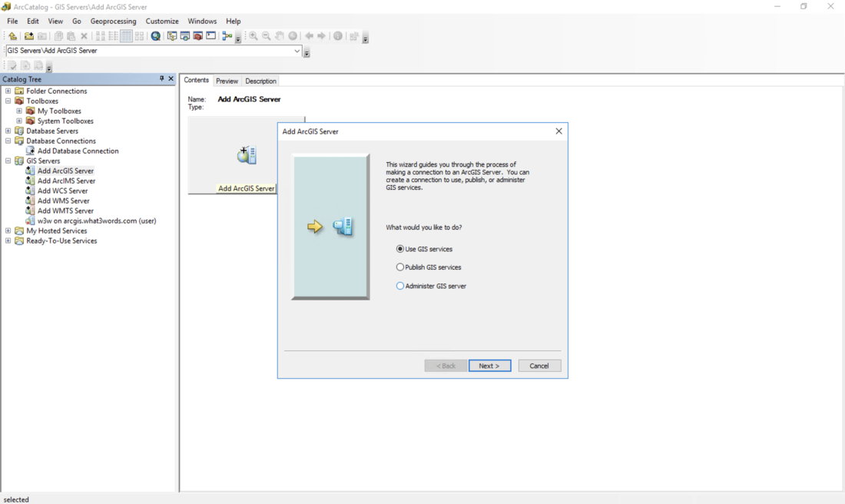Select the Use GIS services radio button
This screenshot has height=504, width=845.
pyautogui.click(x=400, y=249)
